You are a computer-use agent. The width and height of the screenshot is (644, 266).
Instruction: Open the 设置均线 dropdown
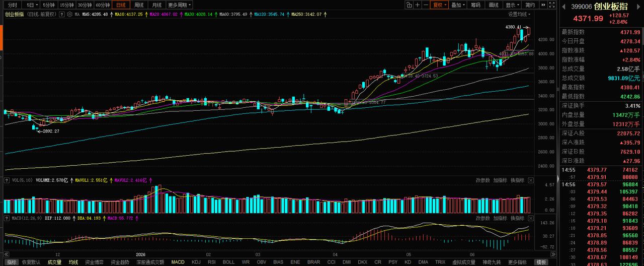[520, 14]
